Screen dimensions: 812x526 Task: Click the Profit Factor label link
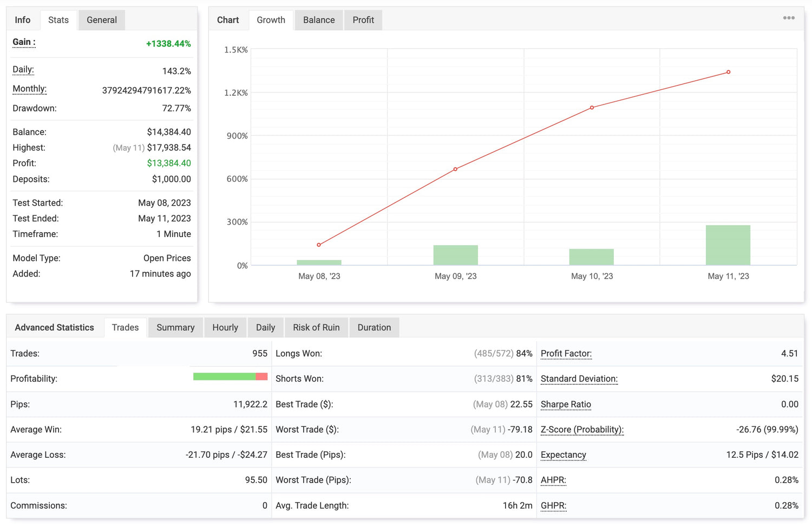pos(566,353)
